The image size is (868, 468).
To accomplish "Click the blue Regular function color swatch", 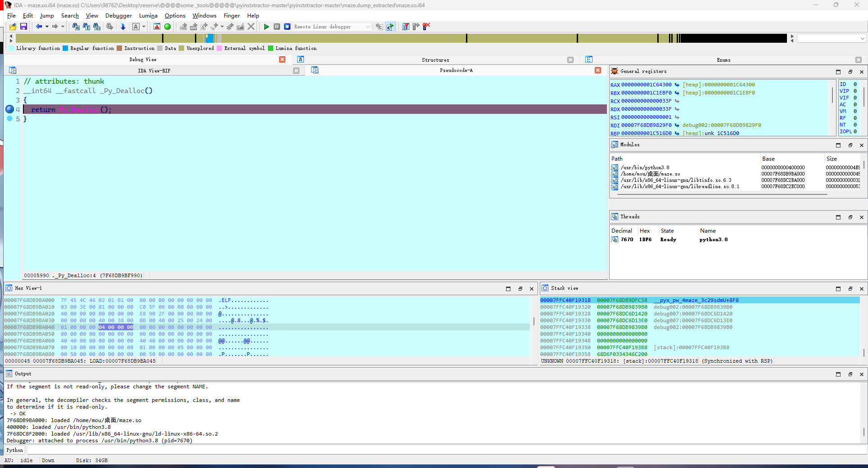I will click(x=65, y=49).
